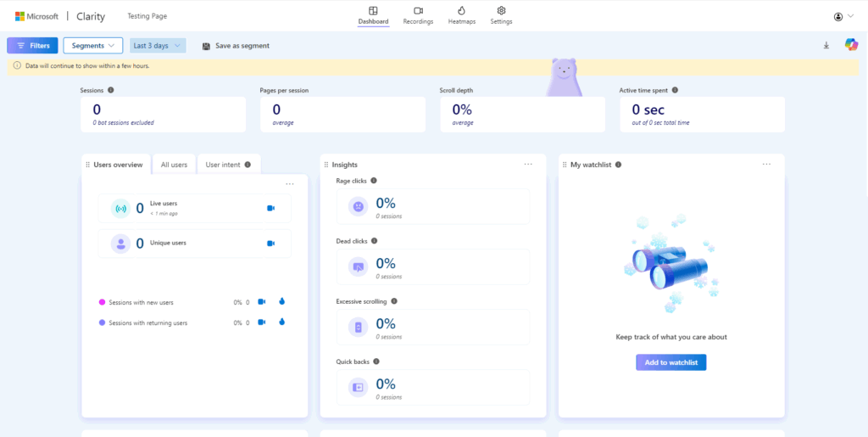Viewport: 868px width, 437px height.
Task: View heatmap for Sessions with returning users
Action: (x=281, y=322)
